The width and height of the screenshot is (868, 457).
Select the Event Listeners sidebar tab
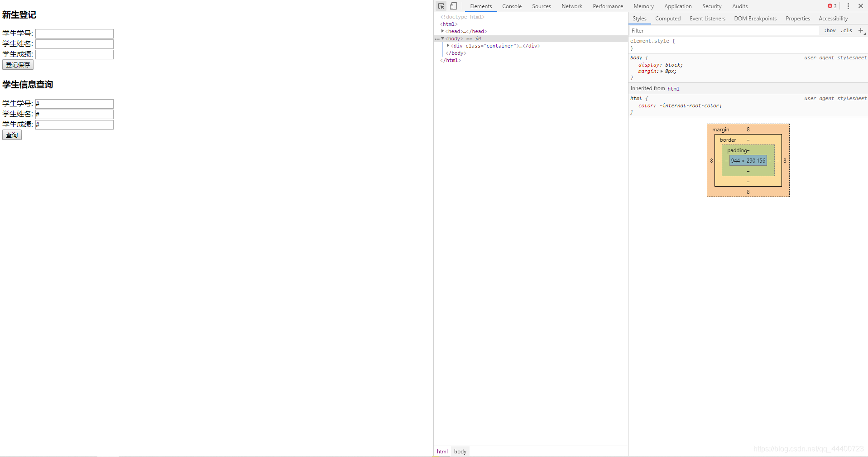pyautogui.click(x=707, y=19)
